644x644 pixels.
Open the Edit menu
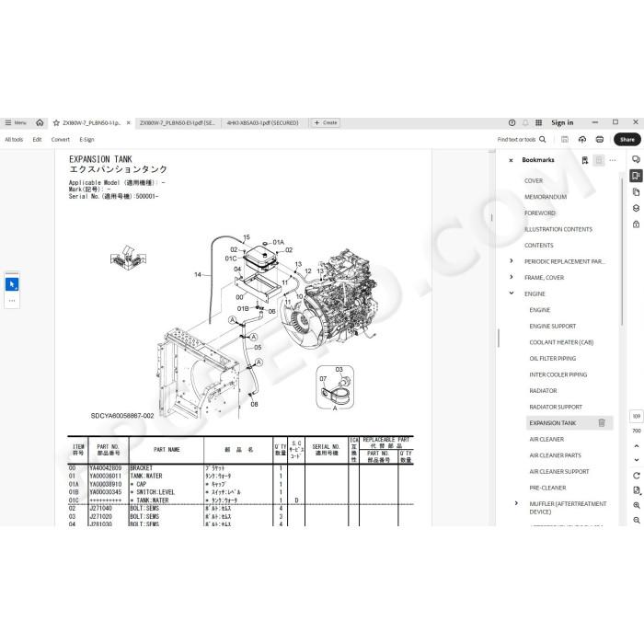37,140
